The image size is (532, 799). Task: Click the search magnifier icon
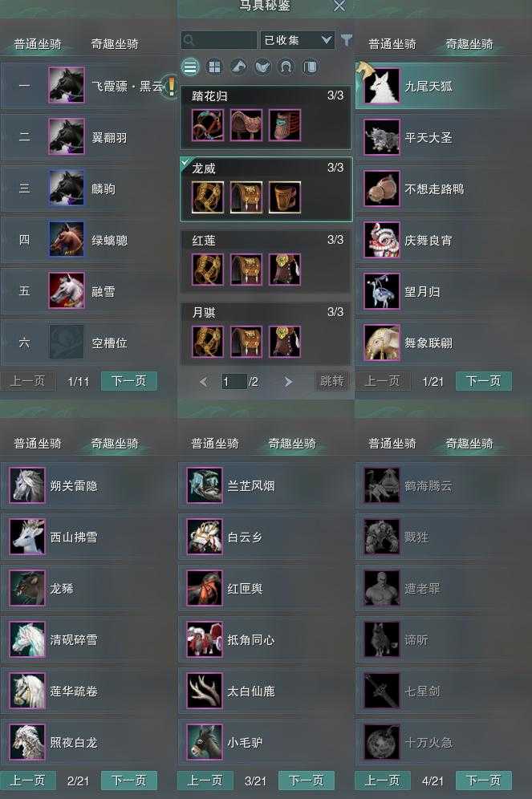coord(189,40)
